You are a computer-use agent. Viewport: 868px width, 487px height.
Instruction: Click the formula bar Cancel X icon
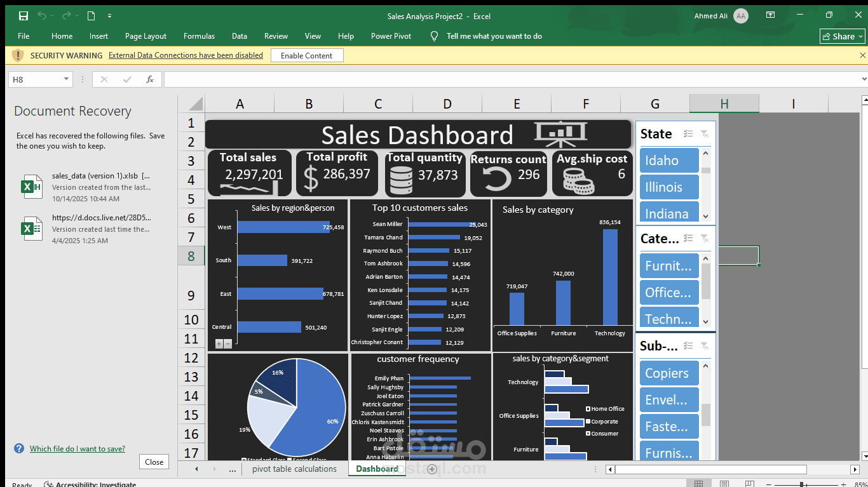[104, 79]
